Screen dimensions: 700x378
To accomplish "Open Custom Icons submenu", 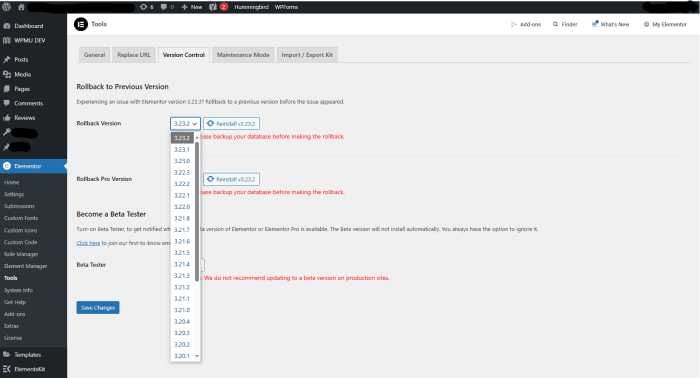I will click(x=21, y=230).
